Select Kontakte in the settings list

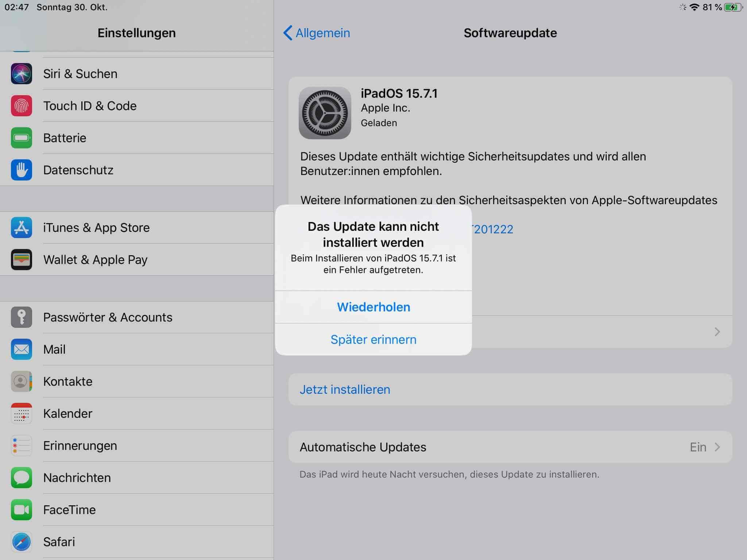[x=137, y=381]
